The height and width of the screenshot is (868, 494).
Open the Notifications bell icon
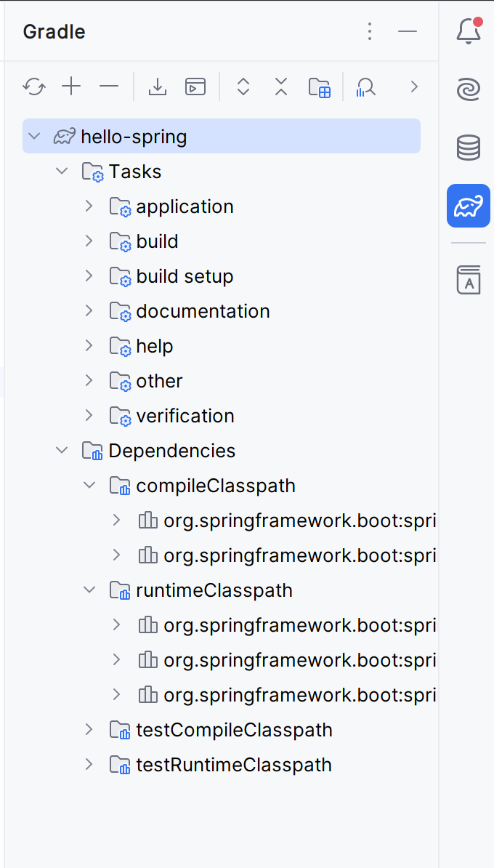469,31
